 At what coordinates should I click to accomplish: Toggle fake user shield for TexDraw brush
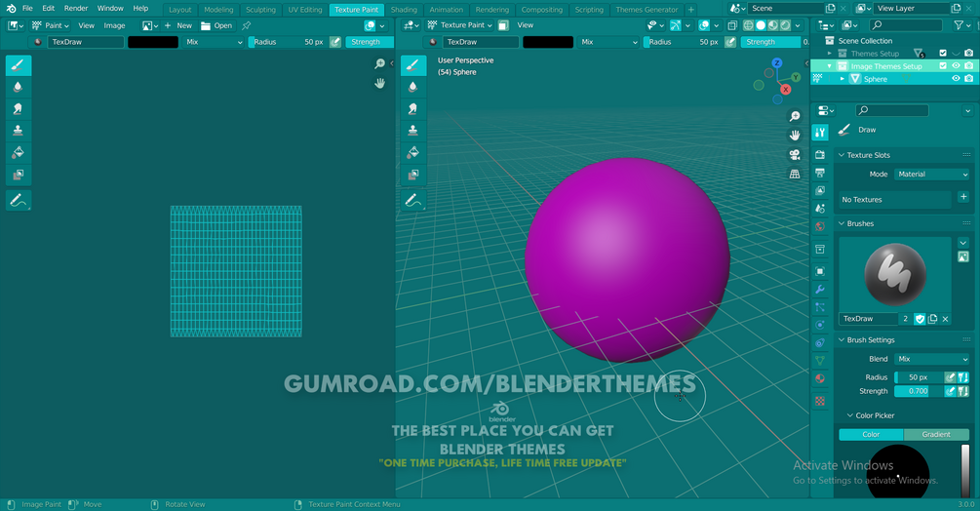point(920,319)
